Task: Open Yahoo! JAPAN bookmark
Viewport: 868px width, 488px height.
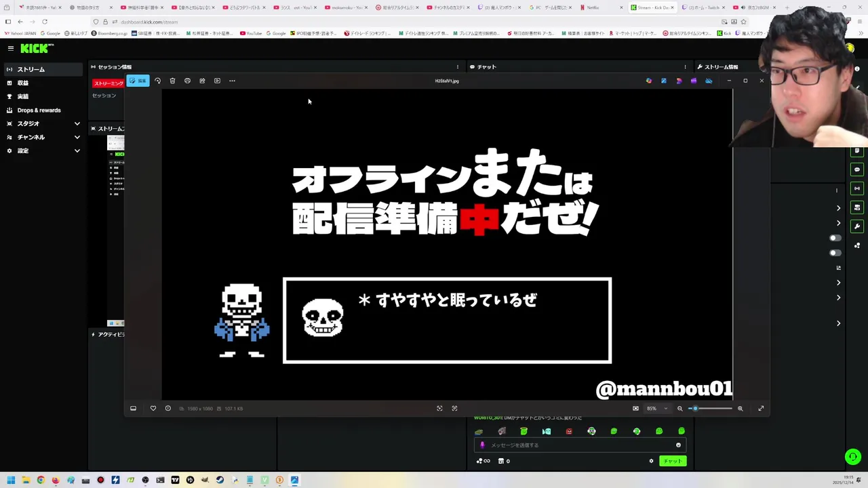Action: pyautogui.click(x=21, y=33)
